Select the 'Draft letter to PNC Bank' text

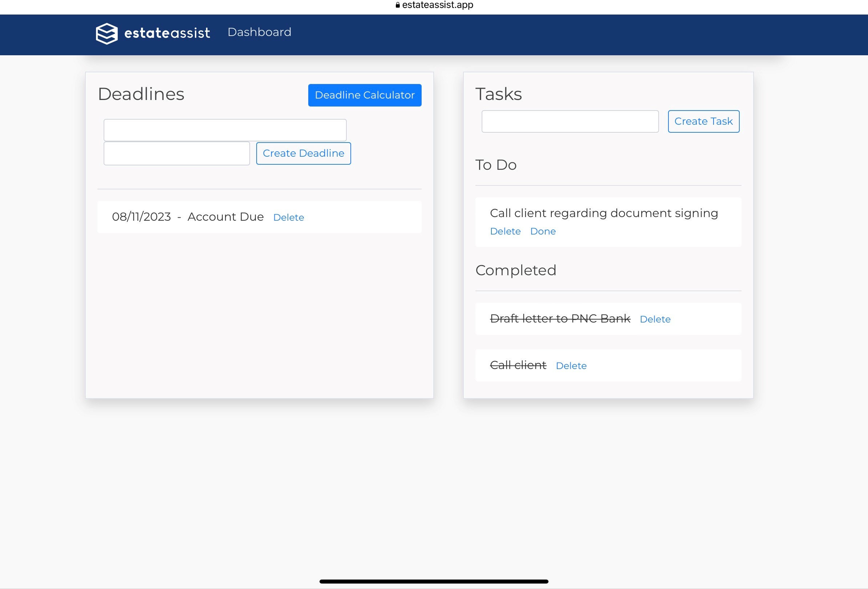click(x=560, y=318)
